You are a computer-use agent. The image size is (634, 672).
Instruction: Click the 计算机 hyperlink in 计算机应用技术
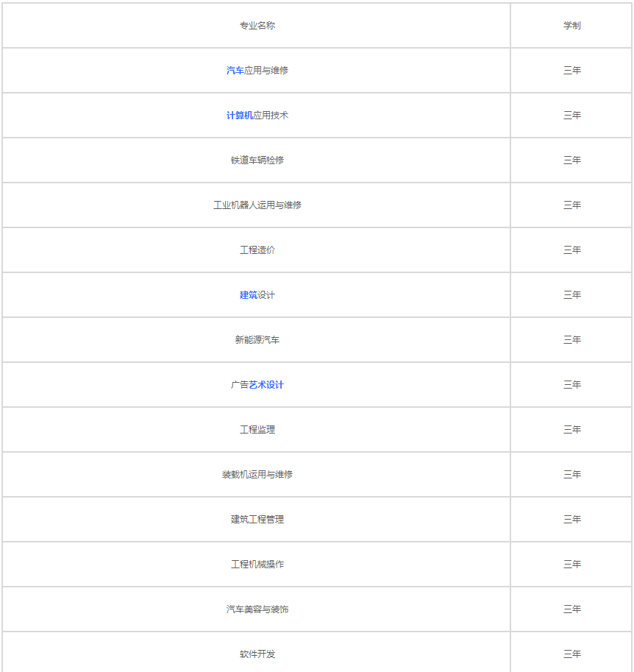tap(240, 116)
